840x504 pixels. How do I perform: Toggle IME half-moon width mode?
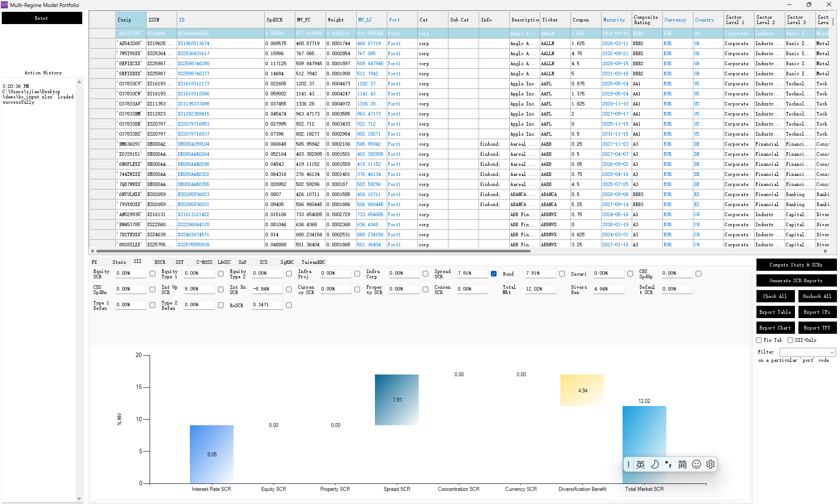(654, 464)
